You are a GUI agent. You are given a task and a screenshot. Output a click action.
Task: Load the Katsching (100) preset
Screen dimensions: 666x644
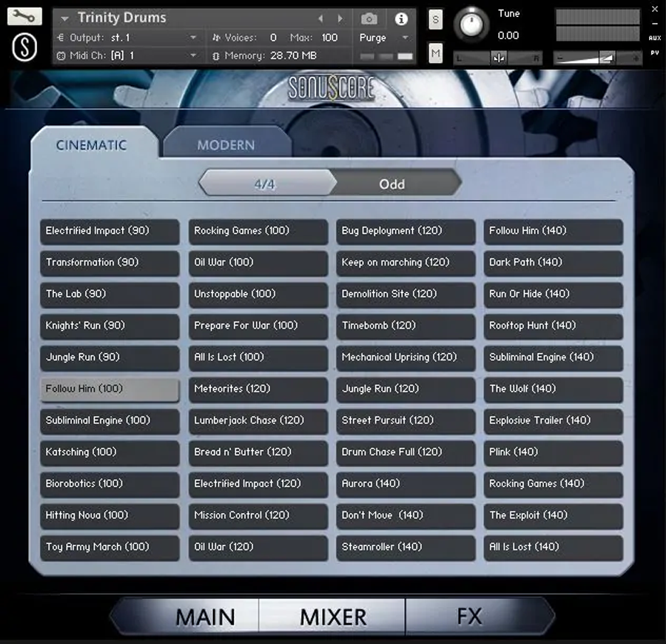110,452
